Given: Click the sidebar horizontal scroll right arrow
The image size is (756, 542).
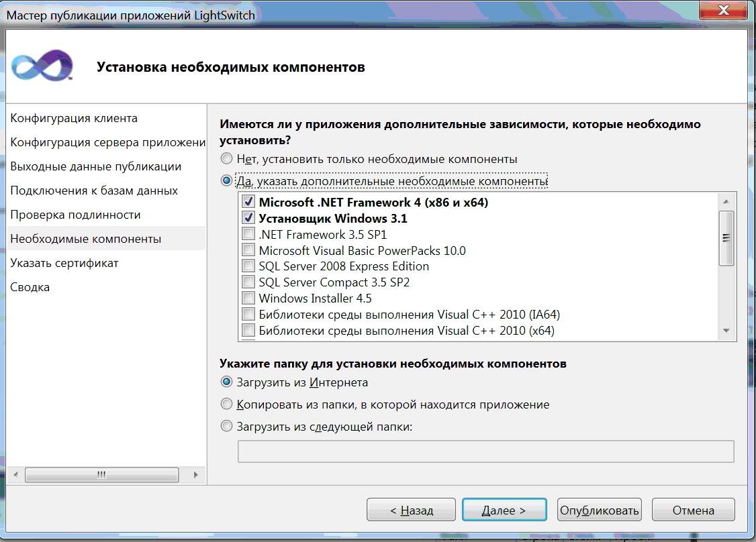Looking at the screenshot, I should click(196, 474).
